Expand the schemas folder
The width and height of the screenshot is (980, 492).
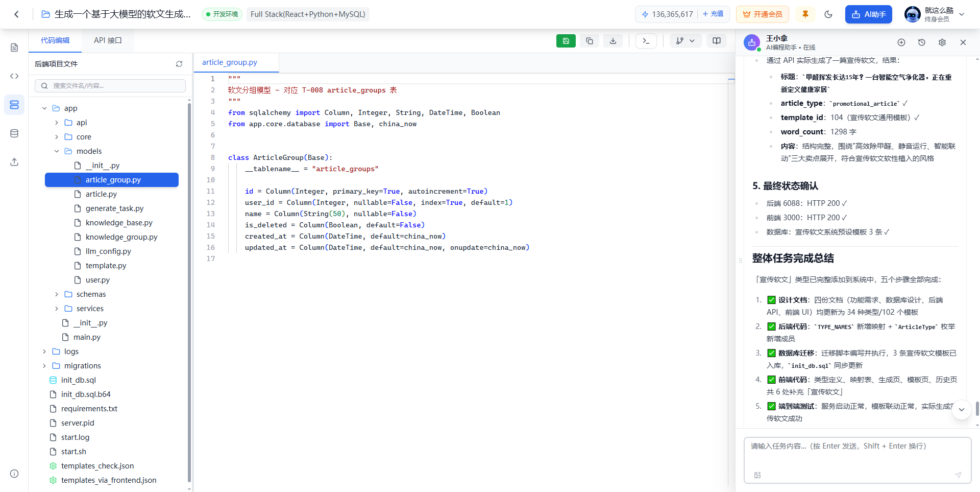coord(57,294)
